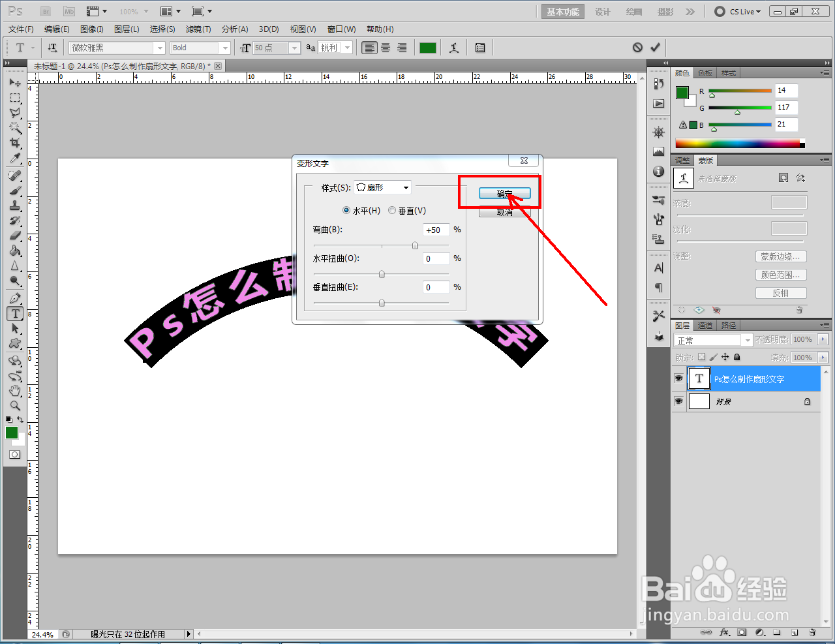The height and width of the screenshot is (644, 835).
Task: Open the 图层(L) menu
Action: [127, 29]
